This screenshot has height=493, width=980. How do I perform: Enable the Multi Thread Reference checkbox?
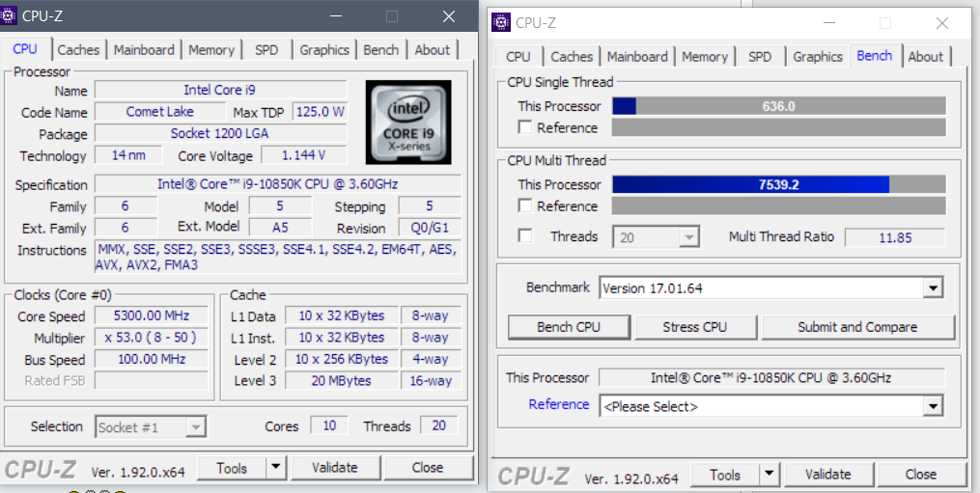click(525, 205)
